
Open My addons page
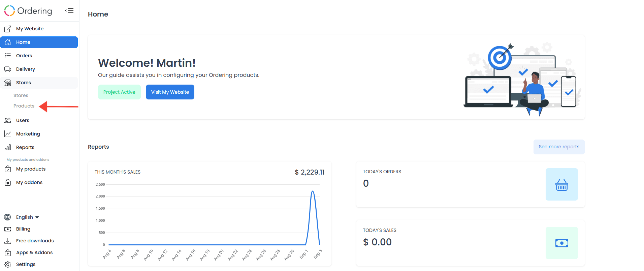pyautogui.click(x=39, y=182)
